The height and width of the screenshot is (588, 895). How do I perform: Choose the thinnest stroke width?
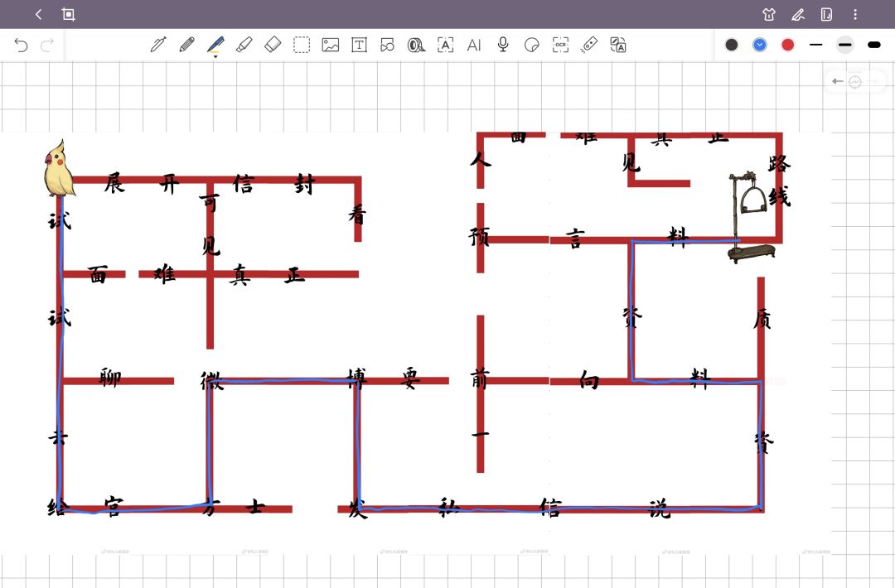(816, 45)
